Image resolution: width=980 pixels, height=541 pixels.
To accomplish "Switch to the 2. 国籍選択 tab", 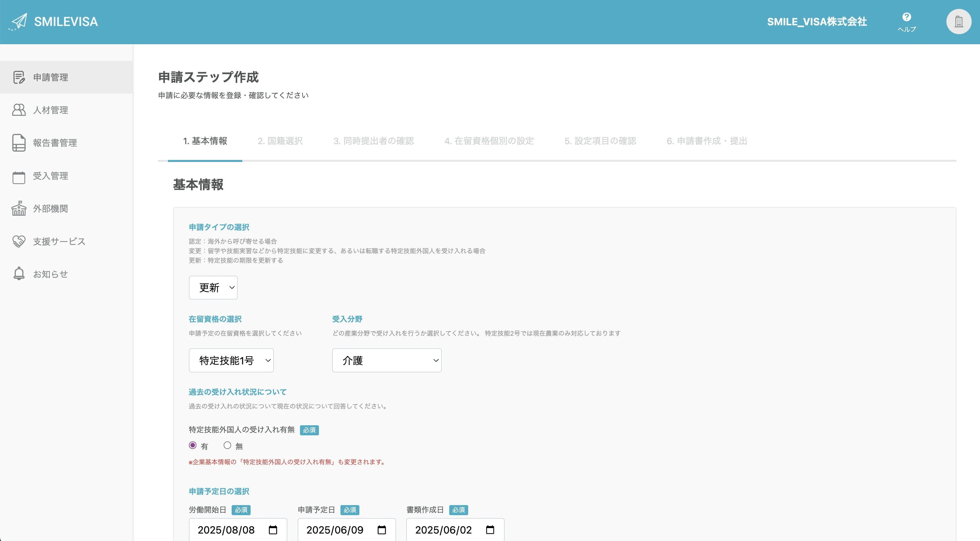I will click(280, 141).
